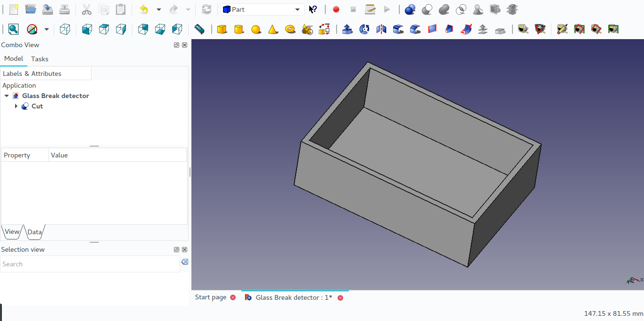Create a Cylinder primitive
This screenshot has height=321, width=644.
[239, 29]
